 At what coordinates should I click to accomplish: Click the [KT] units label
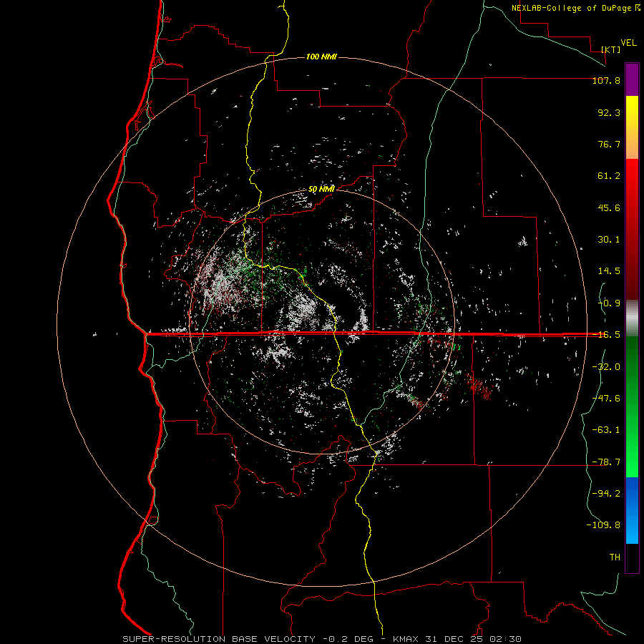611,49
